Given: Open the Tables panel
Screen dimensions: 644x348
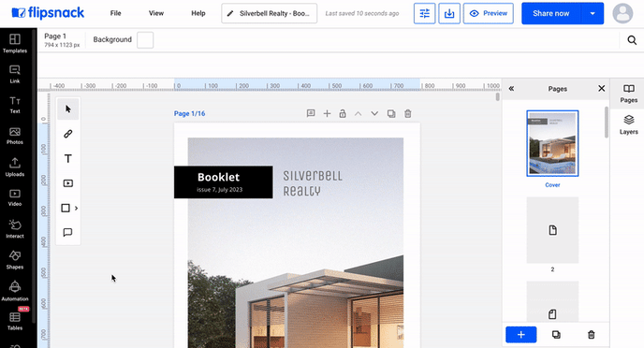Looking at the screenshot, I should pos(15,321).
